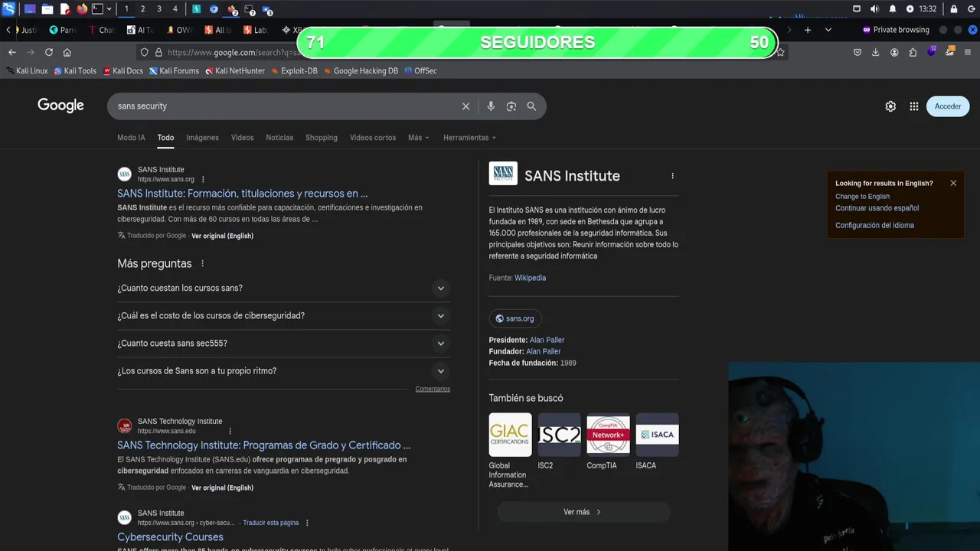Submit search with magnifier icon
The width and height of the screenshot is (980, 551).
pos(531,106)
